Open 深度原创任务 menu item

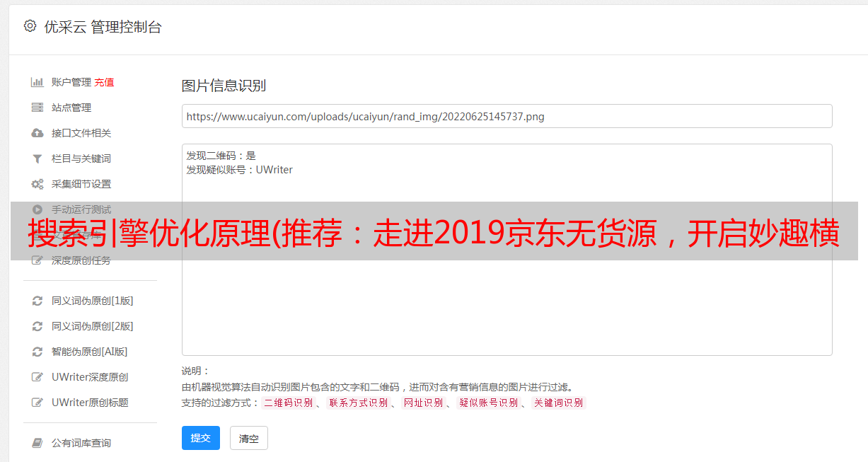[81, 260]
